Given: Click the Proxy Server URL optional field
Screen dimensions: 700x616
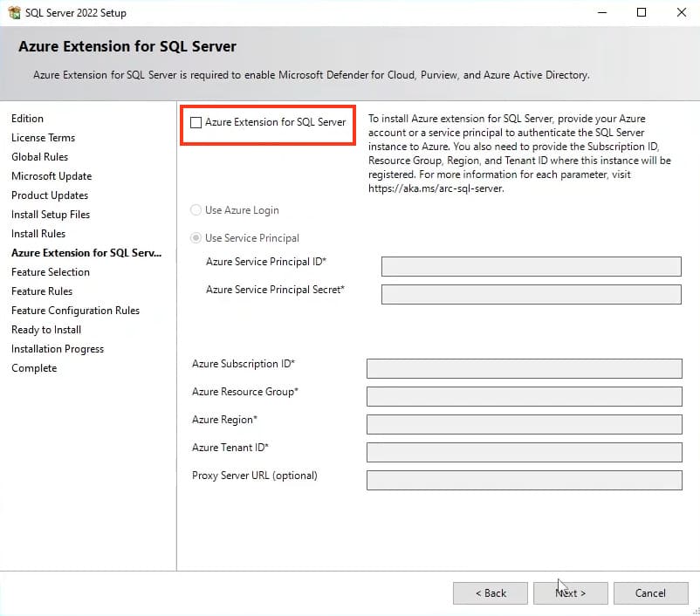Looking at the screenshot, I should (x=524, y=480).
